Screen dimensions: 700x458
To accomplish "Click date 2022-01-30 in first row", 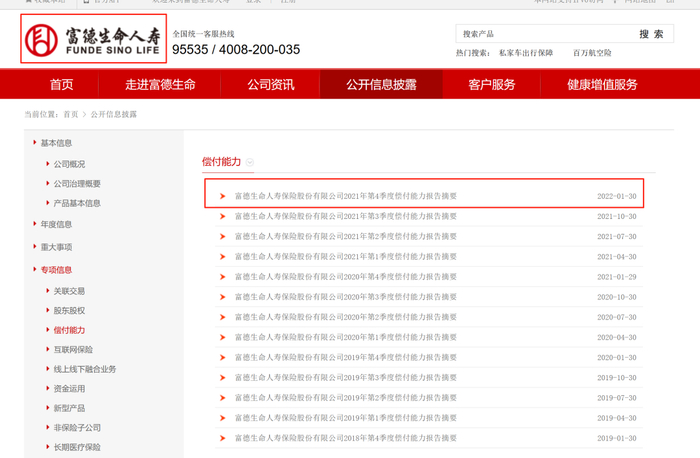I will pyautogui.click(x=617, y=196).
